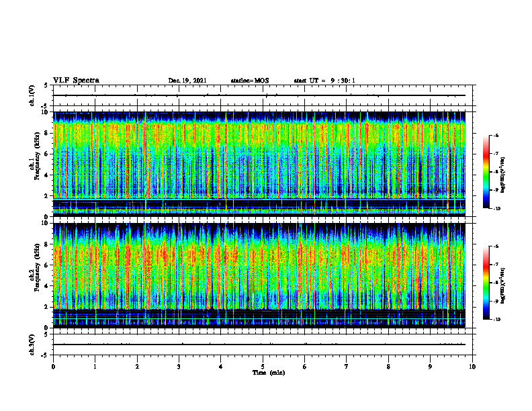Viewport: 532px width, 411px height.
Task: Click the "-10" label on ch.2 colorbar
Action: (x=496, y=319)
